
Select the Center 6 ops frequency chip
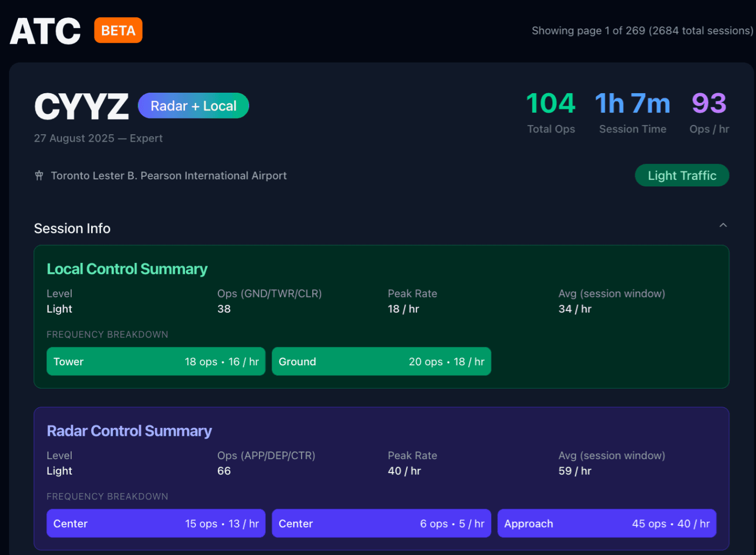click(381, 524)
